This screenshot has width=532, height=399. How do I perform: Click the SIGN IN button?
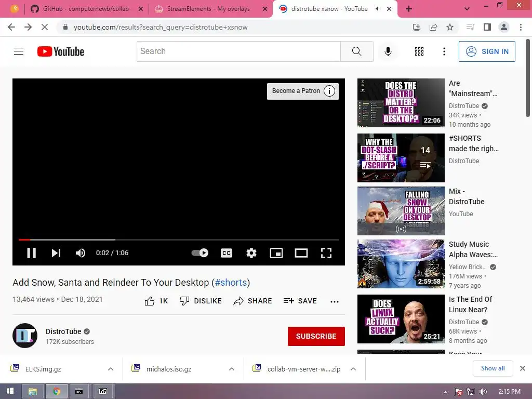pyautogui.click(x=487, y=51)
